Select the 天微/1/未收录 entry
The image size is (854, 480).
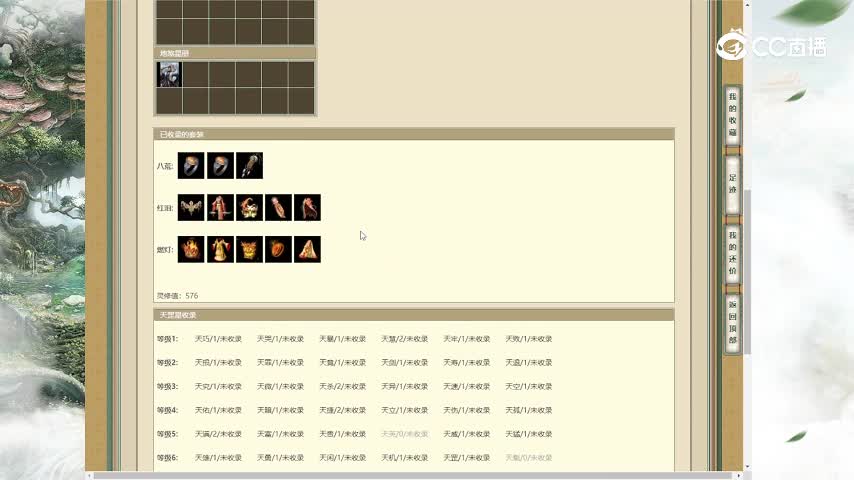(x=280, y=386)
